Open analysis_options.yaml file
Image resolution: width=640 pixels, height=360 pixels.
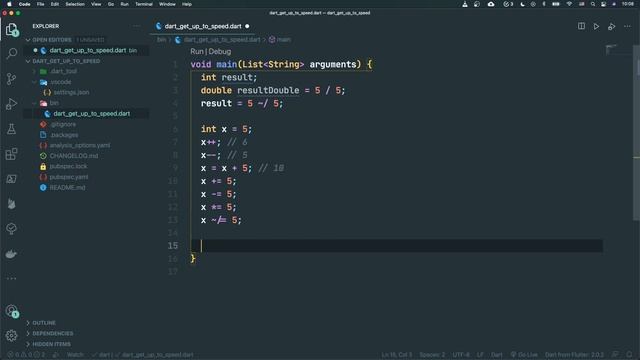[80, 145]
